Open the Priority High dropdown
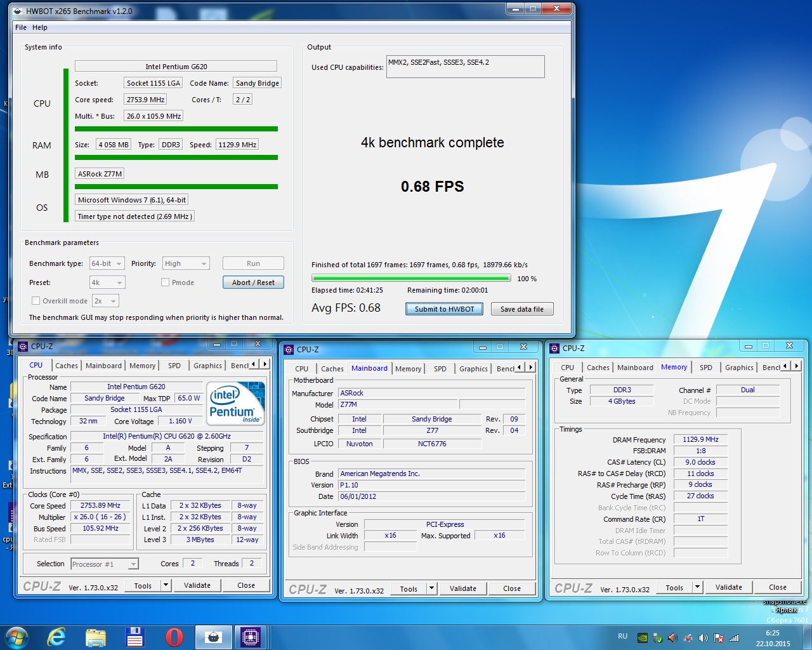812x650 pixels. click(x=186, y=263)
